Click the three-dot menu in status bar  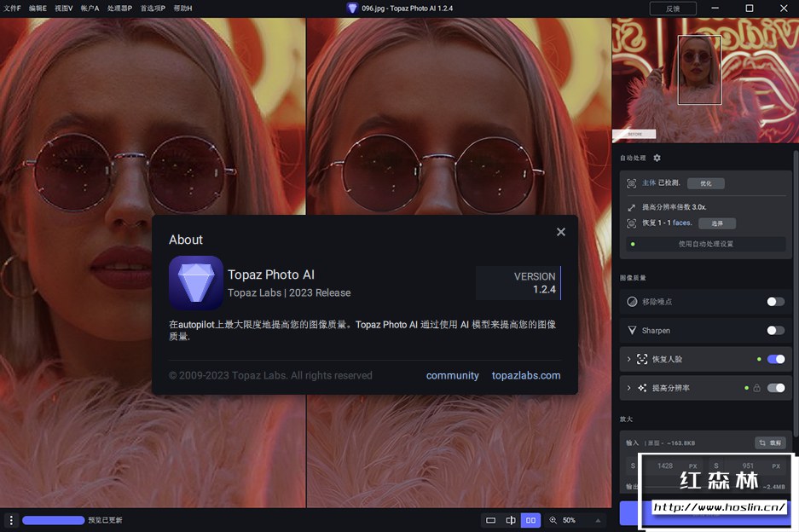11,520
